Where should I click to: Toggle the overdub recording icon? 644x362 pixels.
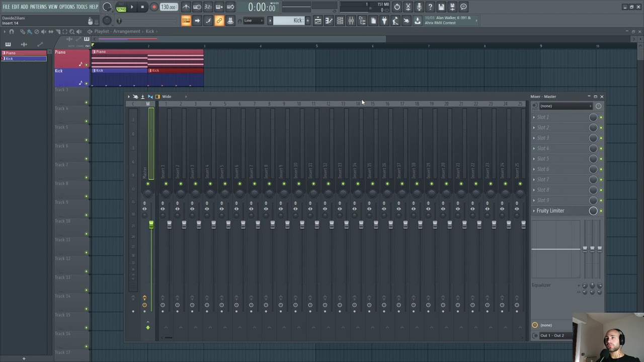pyautogui.click(x=219, y=7)
